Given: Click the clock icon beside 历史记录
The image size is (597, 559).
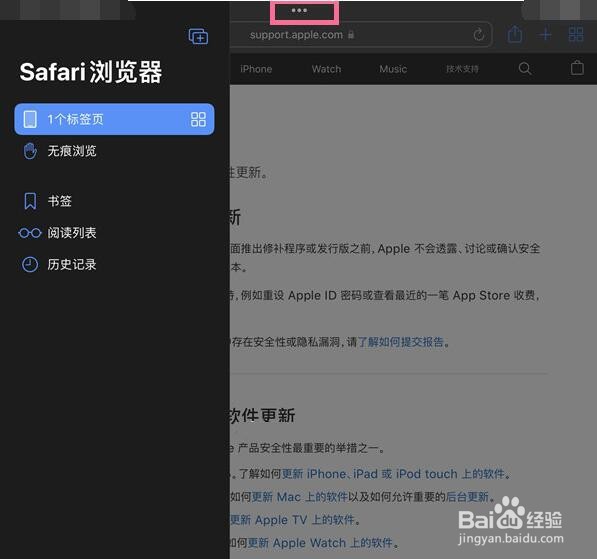Looking at the screenshot, I should pyautogui.click(x=30, y=264).
